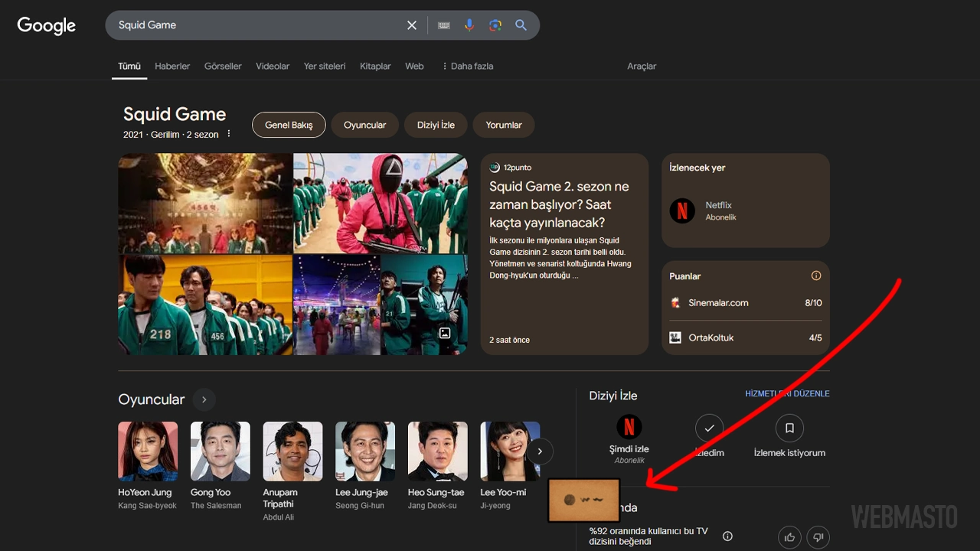Viewport: 980px width, 551px height.
Task: Click the OrtaKoltuk site icon
Action: [675, 337]
